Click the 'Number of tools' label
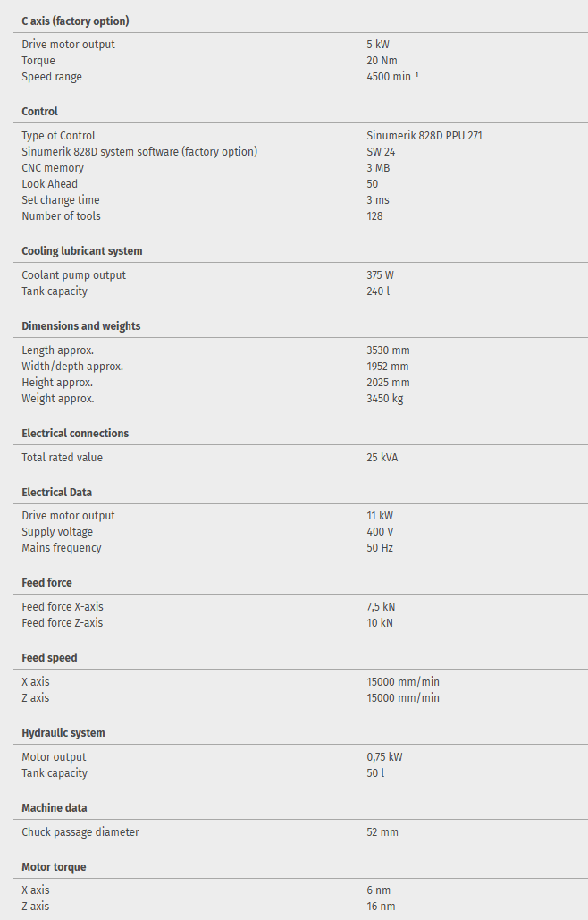Image resolution: width=588 pixels, height=920 pixels. pos(61,216)
